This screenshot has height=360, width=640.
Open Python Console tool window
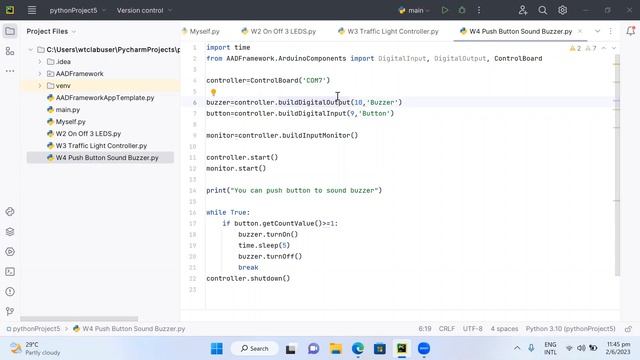pyautogui.click(x=10, y=211)
